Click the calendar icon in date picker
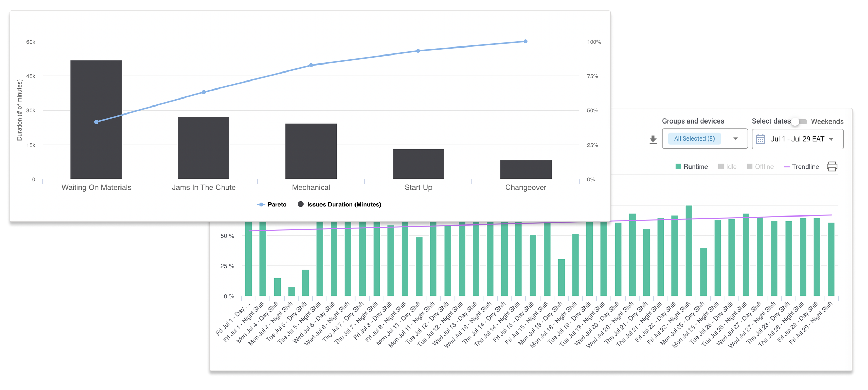Viewport: 868px width, 390px height. tap(760, 139)
